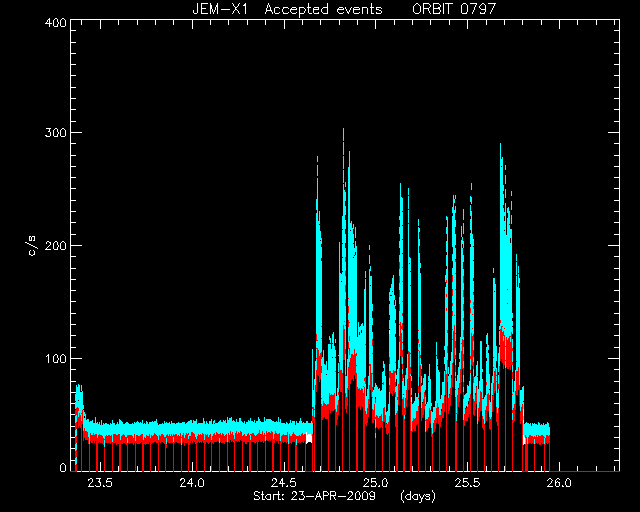Click the 25.5 x-axis tick label
This screenshot has width=640, height=512.
[467, 483]
